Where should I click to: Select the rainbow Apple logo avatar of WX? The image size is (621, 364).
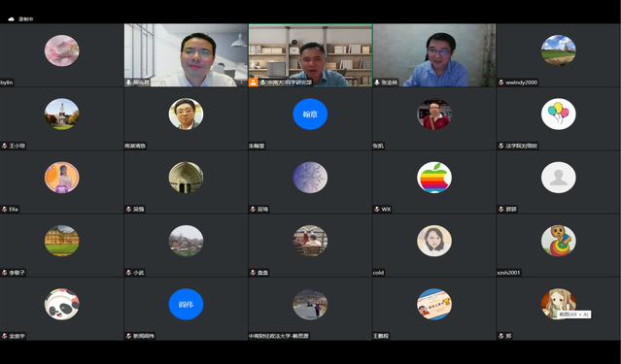click(434, 178)
